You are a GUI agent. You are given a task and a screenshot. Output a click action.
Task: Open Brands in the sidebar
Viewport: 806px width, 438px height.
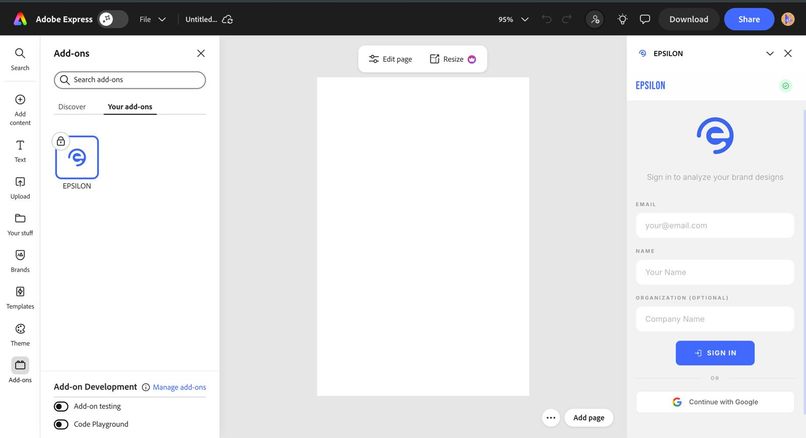pyautogui.click(x=20, y=261)
